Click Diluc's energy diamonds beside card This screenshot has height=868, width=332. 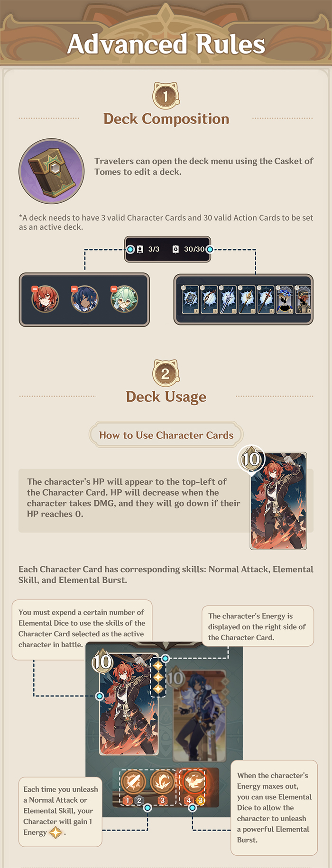158,677
